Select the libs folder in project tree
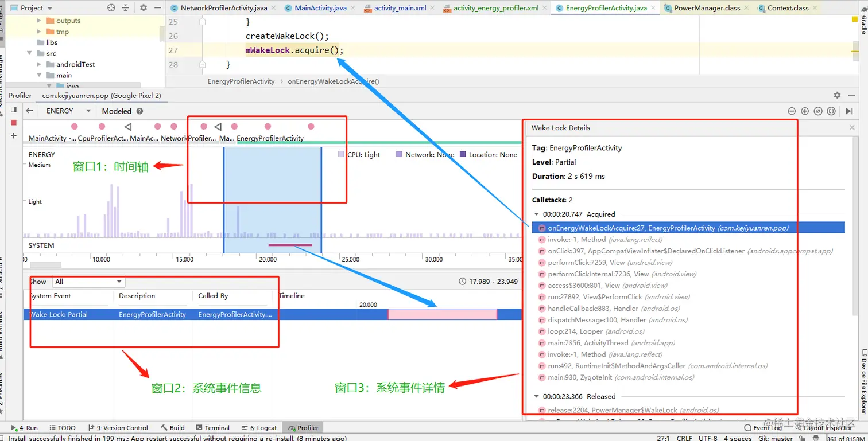 [52, 42]
